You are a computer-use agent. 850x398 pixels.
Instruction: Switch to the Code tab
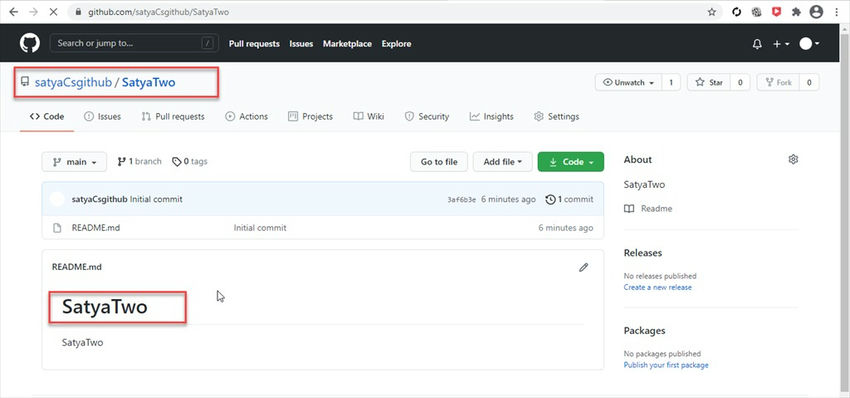tap(47, 117)
